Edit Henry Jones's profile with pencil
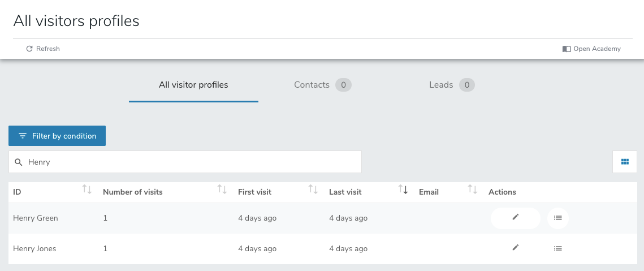The image size is (644, 271). (x=516, y=248)
